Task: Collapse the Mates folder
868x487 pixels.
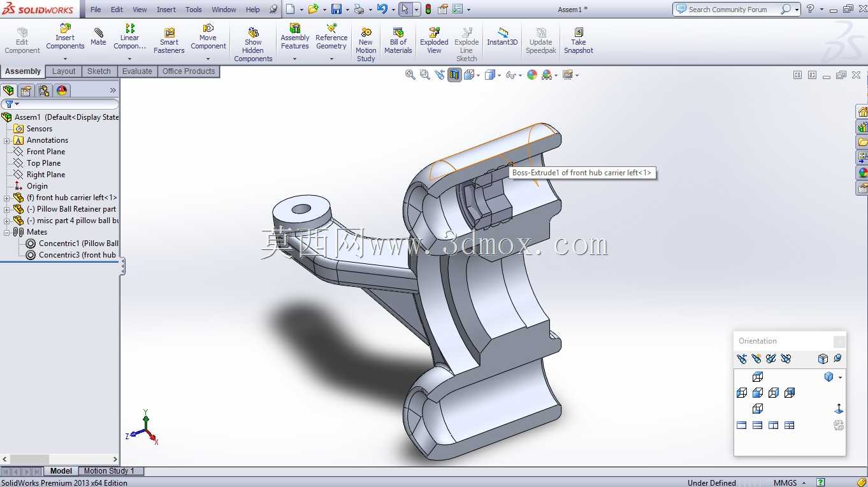Action: [6, 232]
